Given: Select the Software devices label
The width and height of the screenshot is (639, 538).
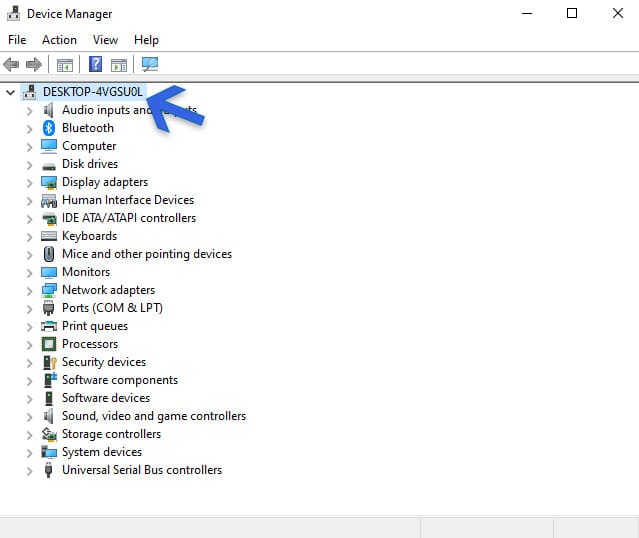Looking at the screenshot, I should (x=106, y=398).
